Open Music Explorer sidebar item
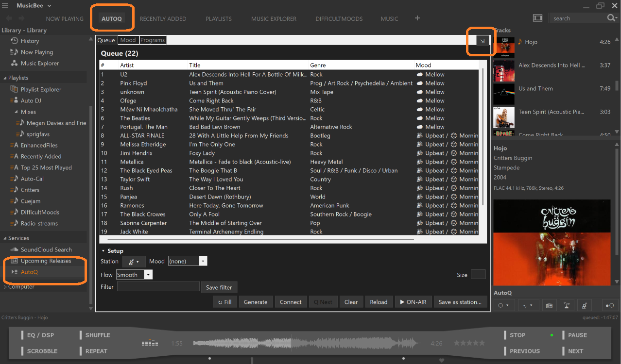621x364 pixels. coord(40,63)
